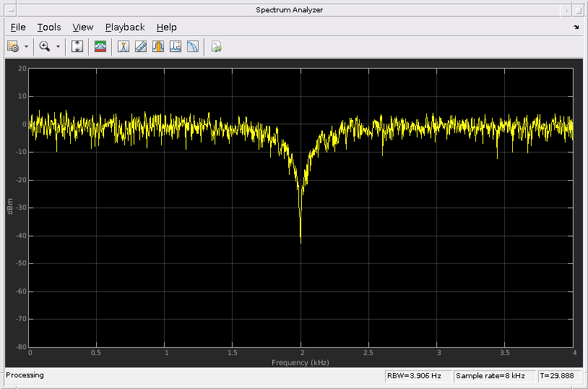Open the Help menu
Image resolution: width=588 pixels, height=389 pixels.
[166, 27]
